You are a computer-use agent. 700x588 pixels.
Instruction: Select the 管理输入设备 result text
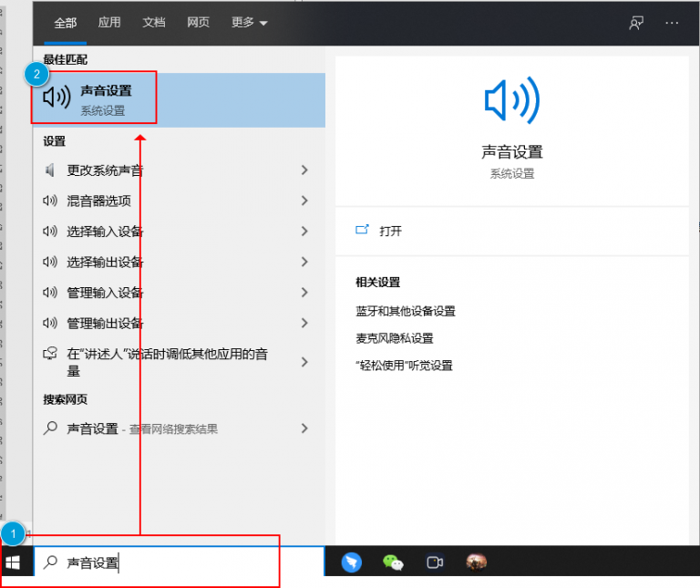pyautogui.click(x=105, y=293)
